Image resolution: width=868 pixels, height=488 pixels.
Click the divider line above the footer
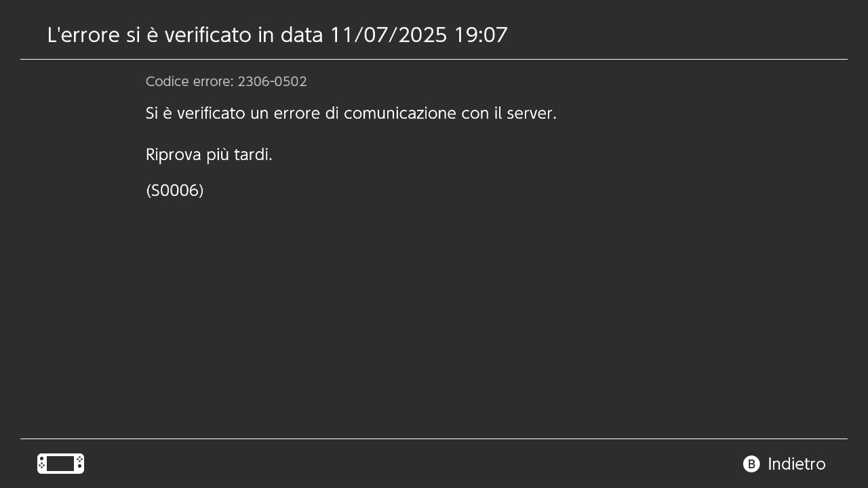click(x=434, y=439)
